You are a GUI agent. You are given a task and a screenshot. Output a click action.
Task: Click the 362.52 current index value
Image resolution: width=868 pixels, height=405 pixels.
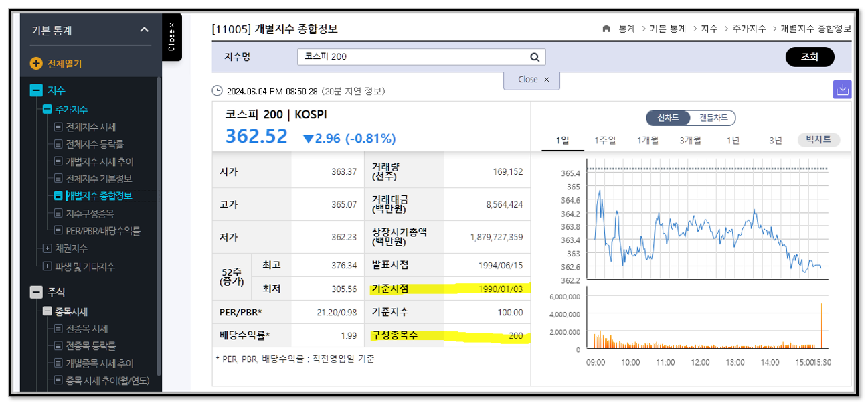[256, 137]
